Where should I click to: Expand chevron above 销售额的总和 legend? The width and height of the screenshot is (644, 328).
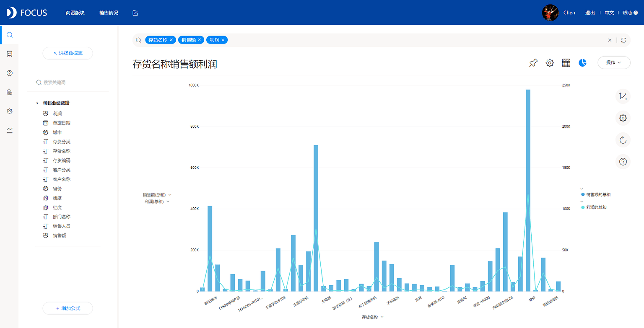pyautogui.click(x=582, y=189)
